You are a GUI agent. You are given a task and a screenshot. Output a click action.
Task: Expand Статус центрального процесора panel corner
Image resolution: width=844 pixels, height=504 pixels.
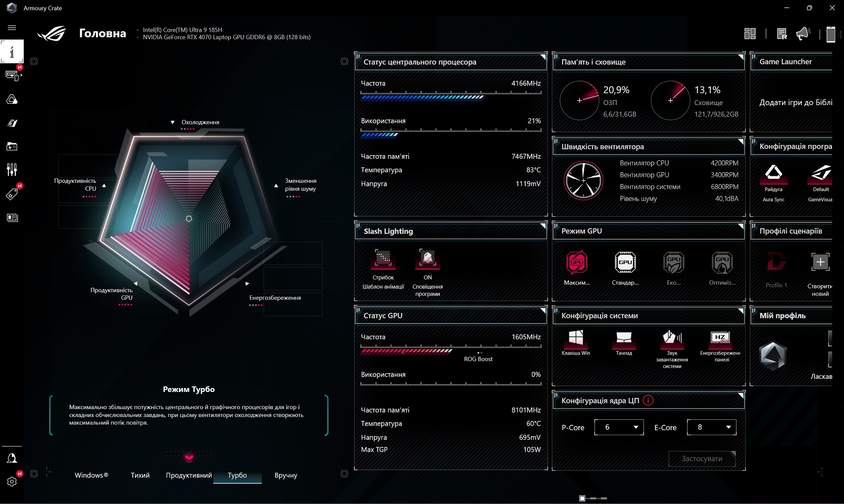click(x=543, y=57)
